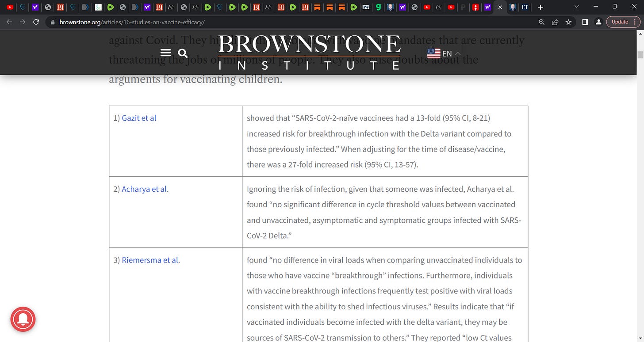The width and height of the screenshot is (644, 342).
Task: Open the hamburger menu on Brownstone header
Action: [165, 53]
